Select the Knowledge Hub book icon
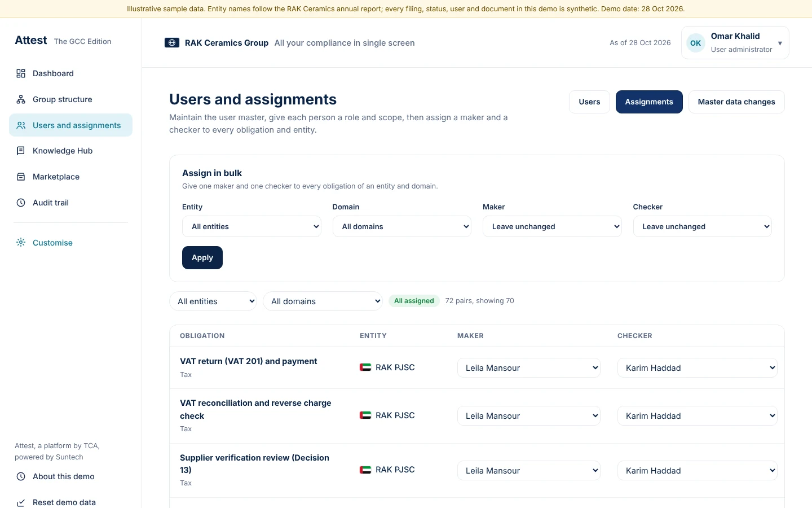The image size is (812, 508). (x=21, y=151)
